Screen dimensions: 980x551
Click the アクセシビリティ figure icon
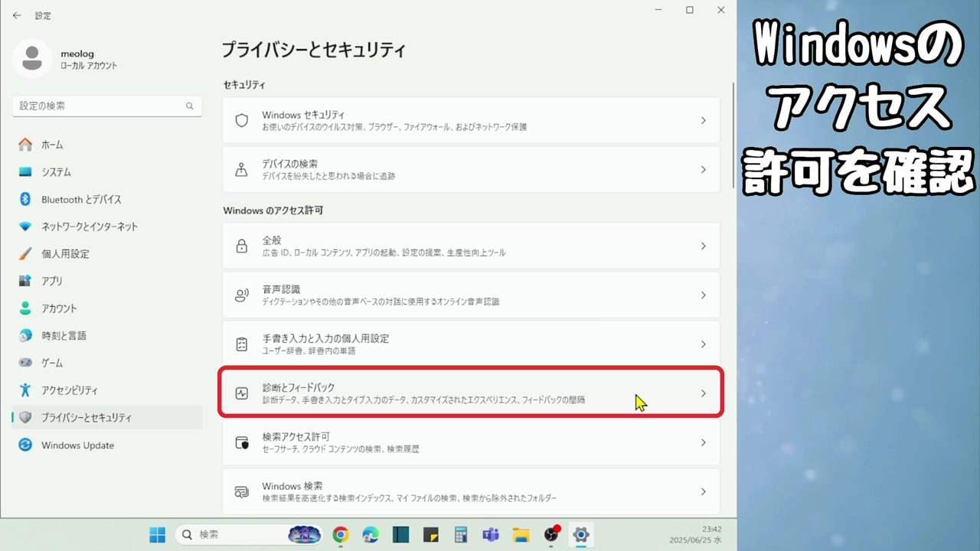click(25, 390)
